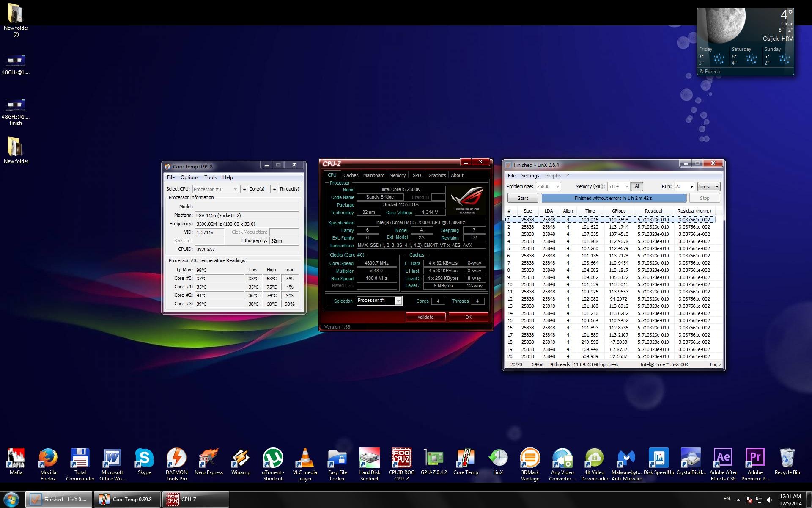This screenshot has height=508, width=812.
Task: Launch Malwarebytes Anti-Malware icon
Action: (x=626, y=464)
